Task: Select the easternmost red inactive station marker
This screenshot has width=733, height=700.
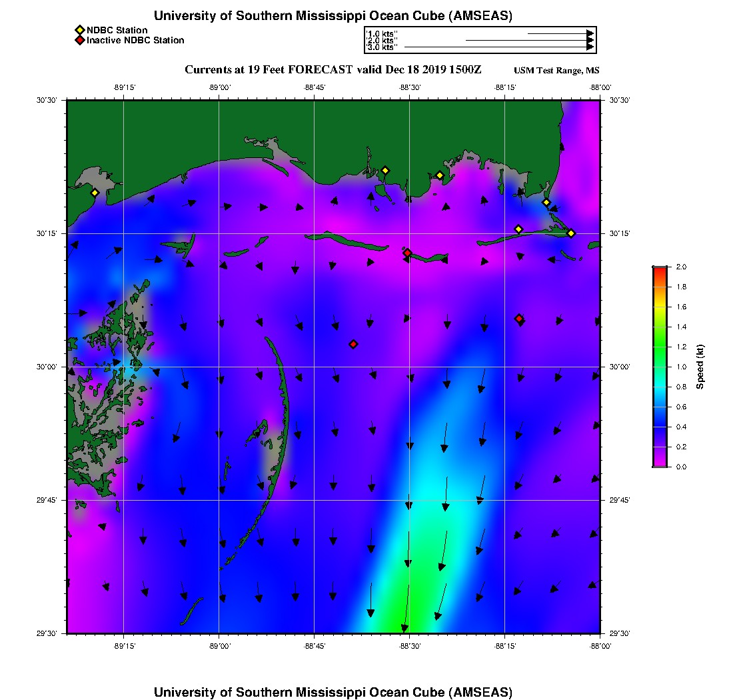Action: tap(519, 319)
